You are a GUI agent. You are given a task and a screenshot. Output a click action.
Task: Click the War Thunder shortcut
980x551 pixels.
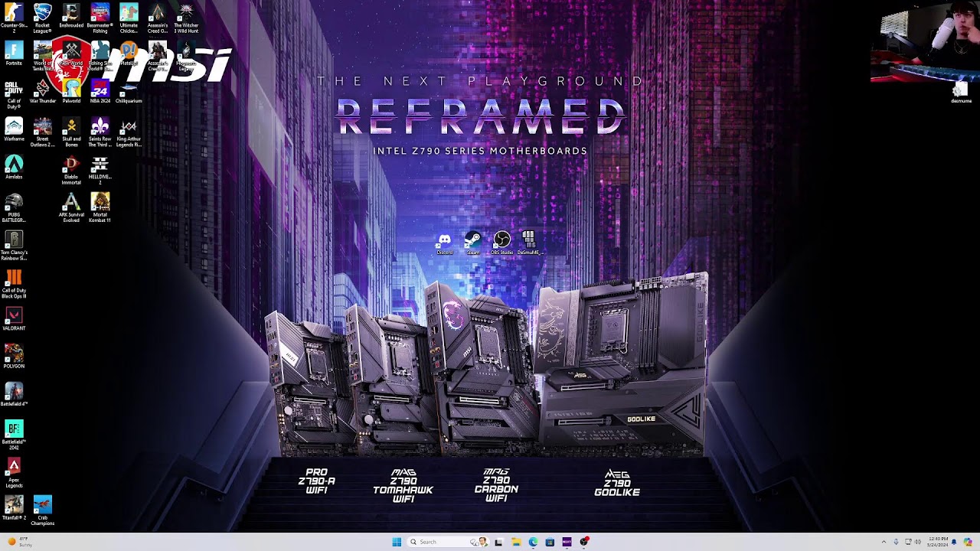42,92
